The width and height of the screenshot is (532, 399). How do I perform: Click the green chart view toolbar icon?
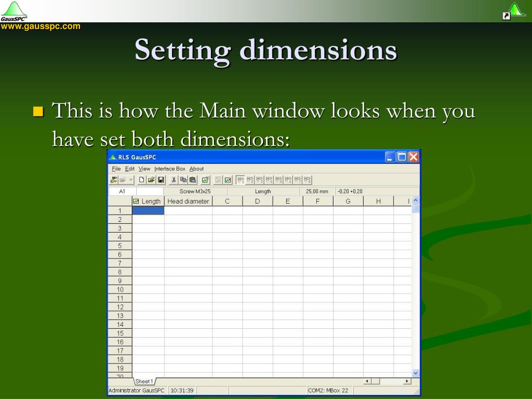[228, 180]
